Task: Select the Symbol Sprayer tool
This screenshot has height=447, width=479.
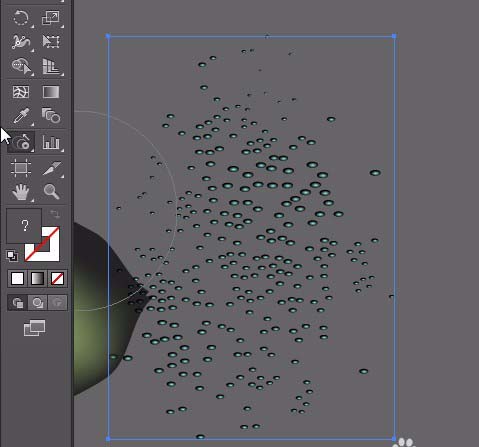Action: (21, 142)
